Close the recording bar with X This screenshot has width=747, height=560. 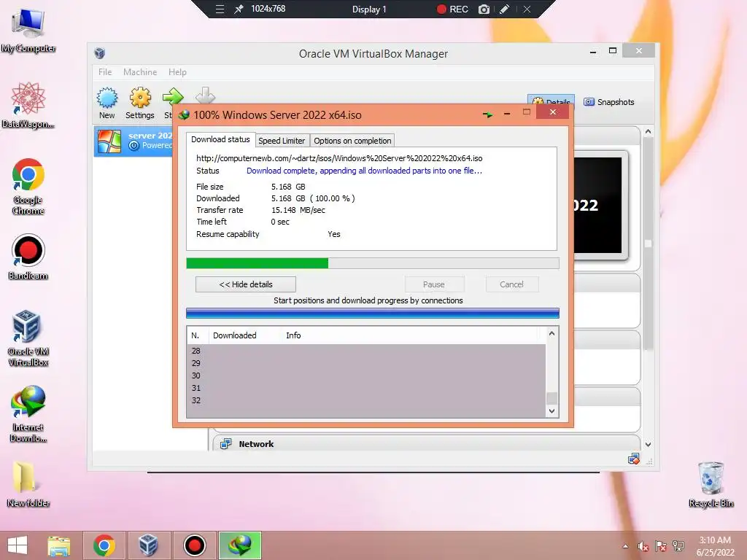[x=527, y=9]
